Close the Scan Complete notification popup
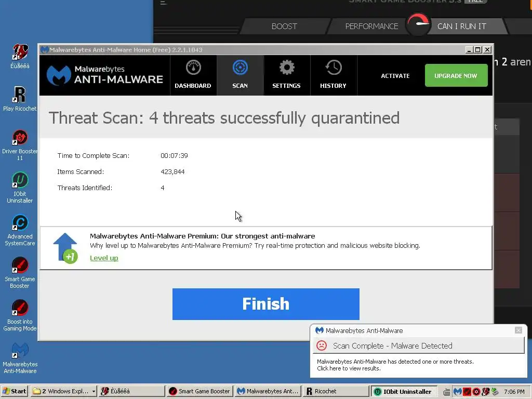Viewport: 532px width, 399px height. coord(518,330)
